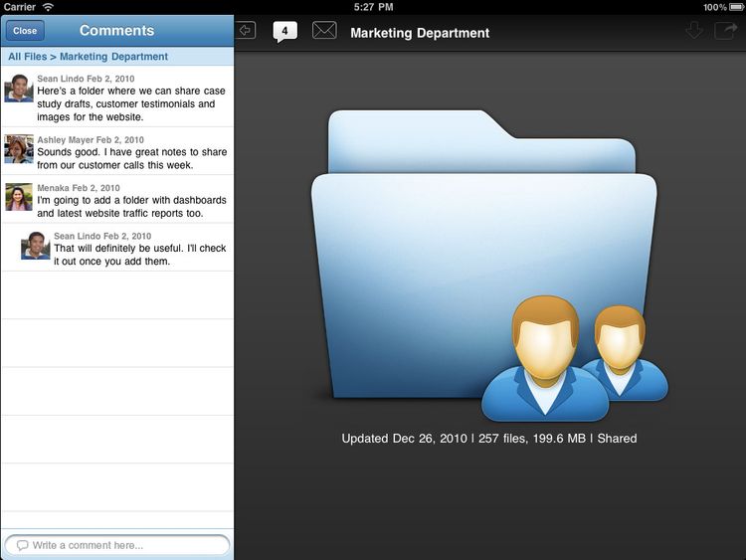This screenshot has height=560, width=746.
Task: Click the All Files > Marketing Department breadcrumb
Action: tap(89, 57)
